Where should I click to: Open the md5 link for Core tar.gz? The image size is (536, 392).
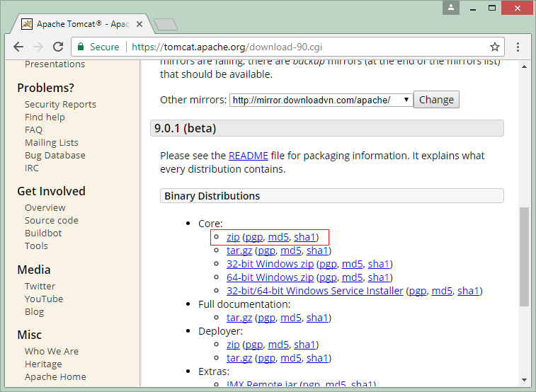(291, 250)
